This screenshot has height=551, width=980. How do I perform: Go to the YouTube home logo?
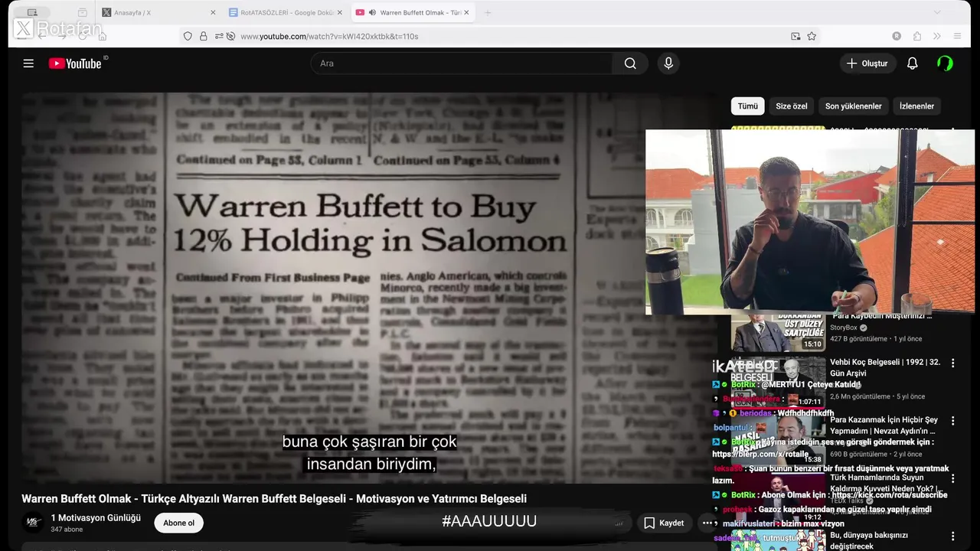[75, 64]
